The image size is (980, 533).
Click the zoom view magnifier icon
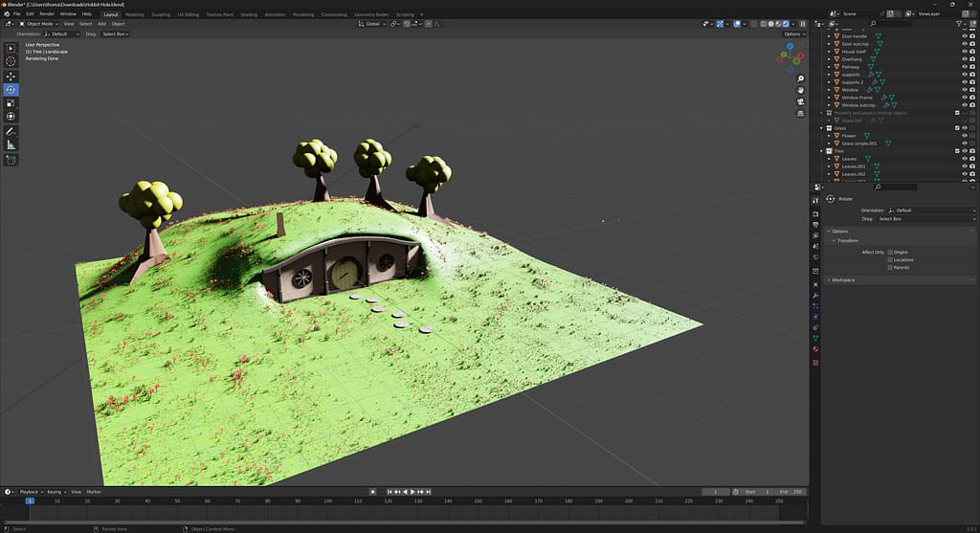[x=800, y=78]
